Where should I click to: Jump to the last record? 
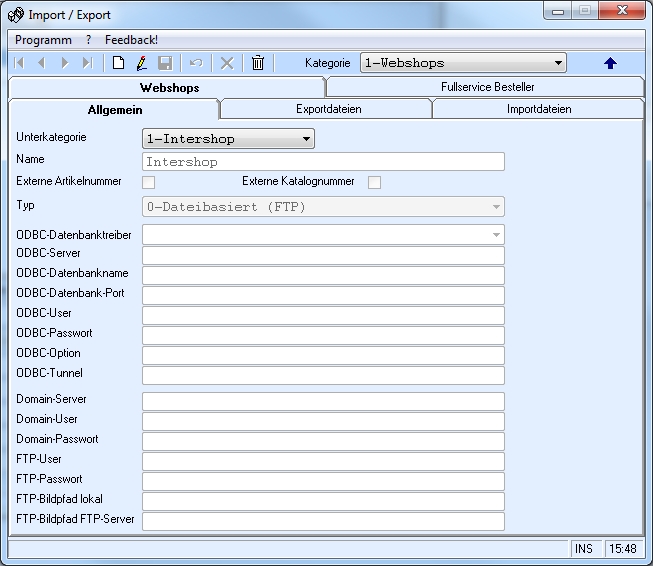88,63
